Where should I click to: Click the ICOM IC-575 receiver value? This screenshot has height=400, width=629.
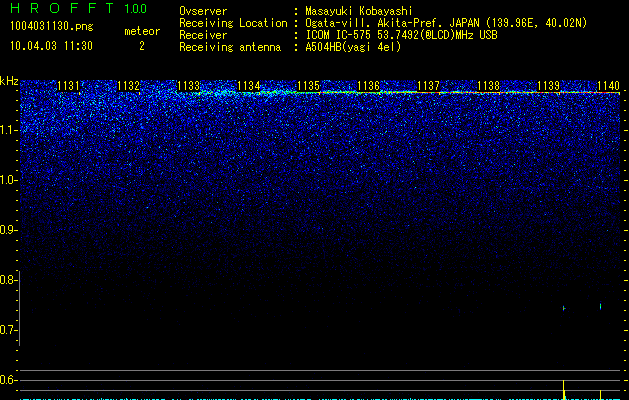[x=401, y=35]
